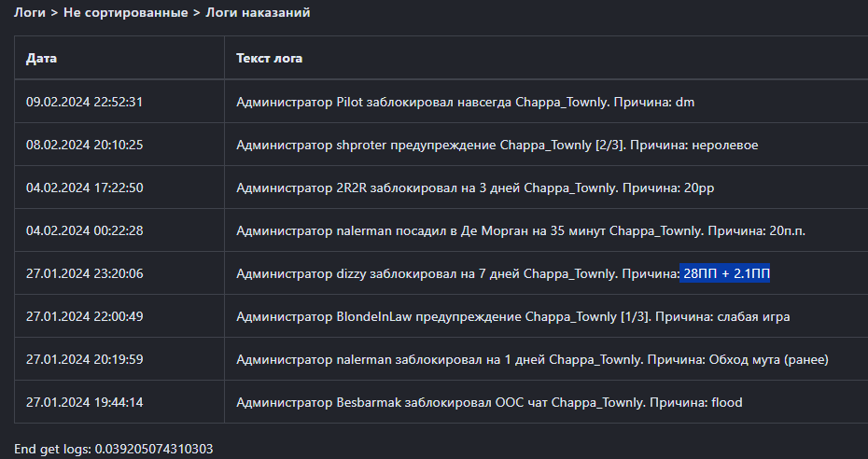Select the date 04.02.2024 17:22:50
This screenshot has height=459, width=868.
(x=84, y=188)
